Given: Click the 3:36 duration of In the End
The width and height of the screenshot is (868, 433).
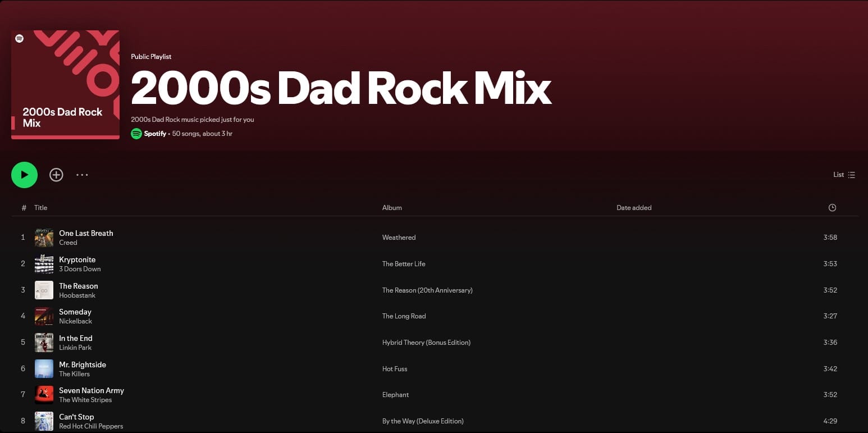Looking at the screenshot, I should click(830, 343).
